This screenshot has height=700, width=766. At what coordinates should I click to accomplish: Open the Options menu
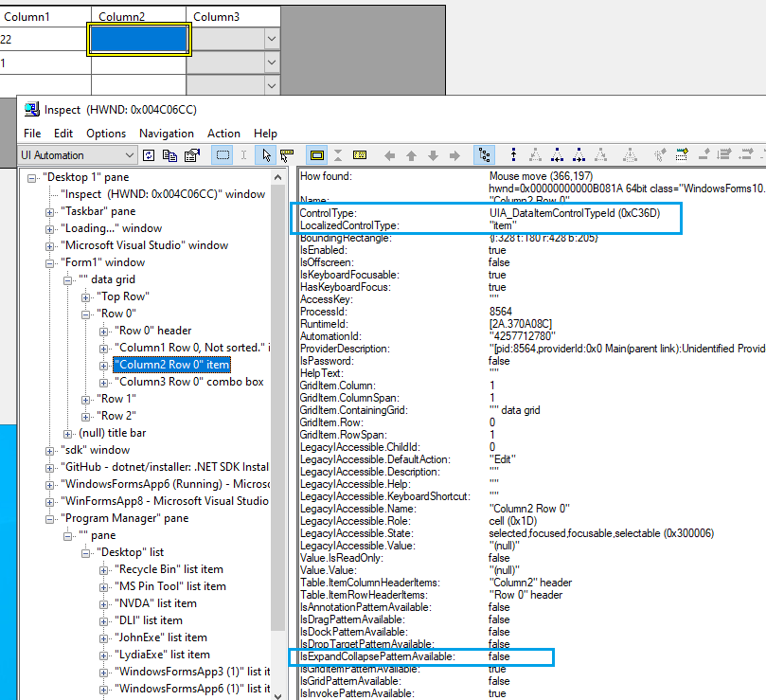click(105, 134)
